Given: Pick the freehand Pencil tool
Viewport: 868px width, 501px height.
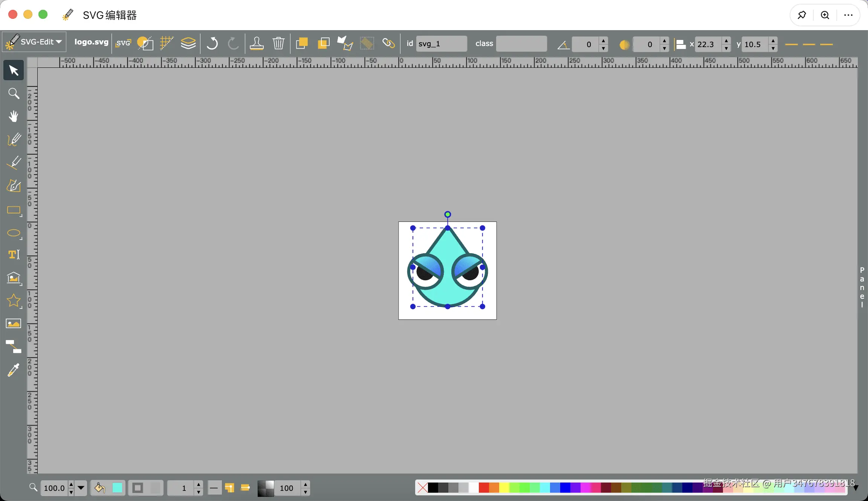Looking at the screenshot, I should (x=14, y=139).
